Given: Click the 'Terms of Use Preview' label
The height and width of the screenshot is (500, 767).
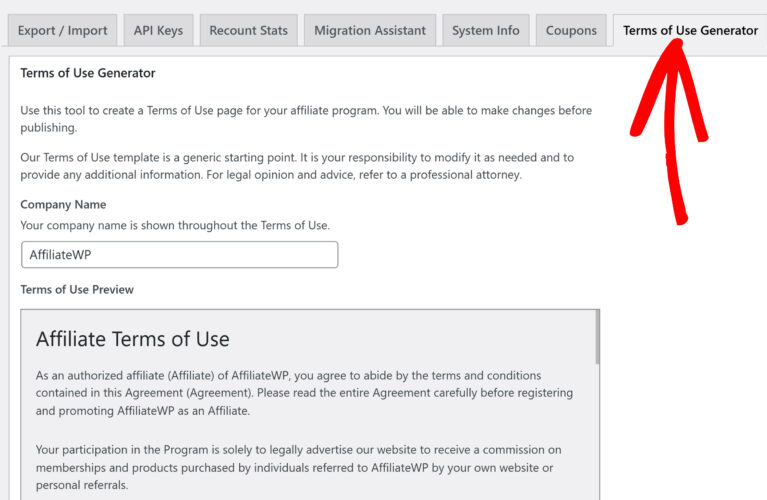Looking at the screenshot, I should pyautogui.click(x=77, y=290).
